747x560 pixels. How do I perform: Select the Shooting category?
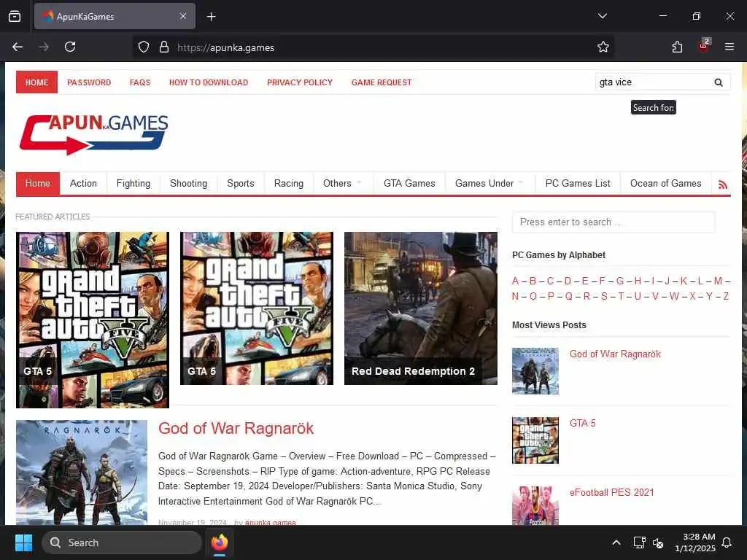189,183
